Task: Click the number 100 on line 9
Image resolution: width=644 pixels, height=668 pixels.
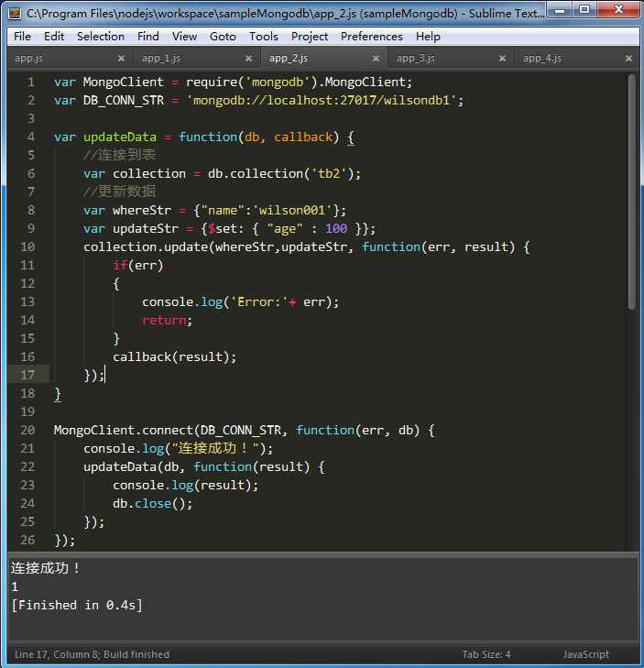Action: point(336,228)
